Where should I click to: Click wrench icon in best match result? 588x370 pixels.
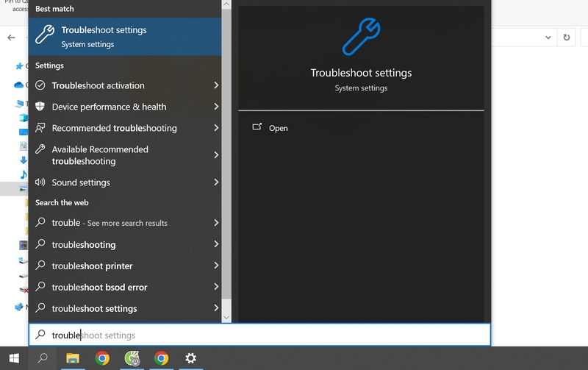click(x=45, y=35)
